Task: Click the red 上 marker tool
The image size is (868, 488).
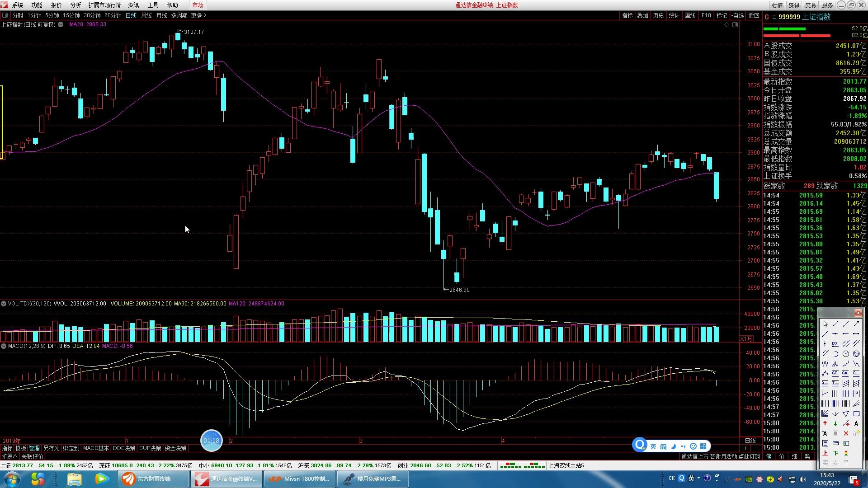Action: tap(825, 453)
